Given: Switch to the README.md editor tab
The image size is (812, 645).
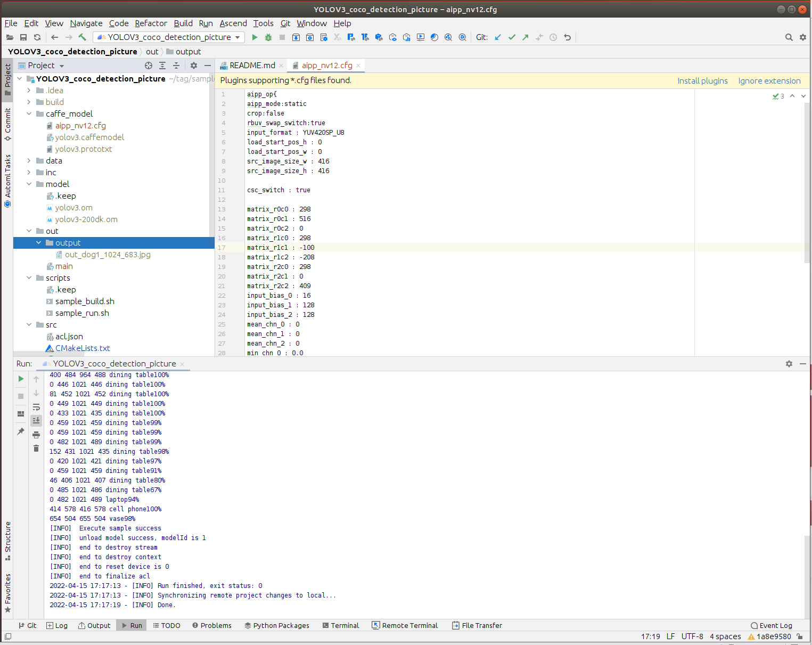Looking at the screenshot, I should tap(252, 66).
